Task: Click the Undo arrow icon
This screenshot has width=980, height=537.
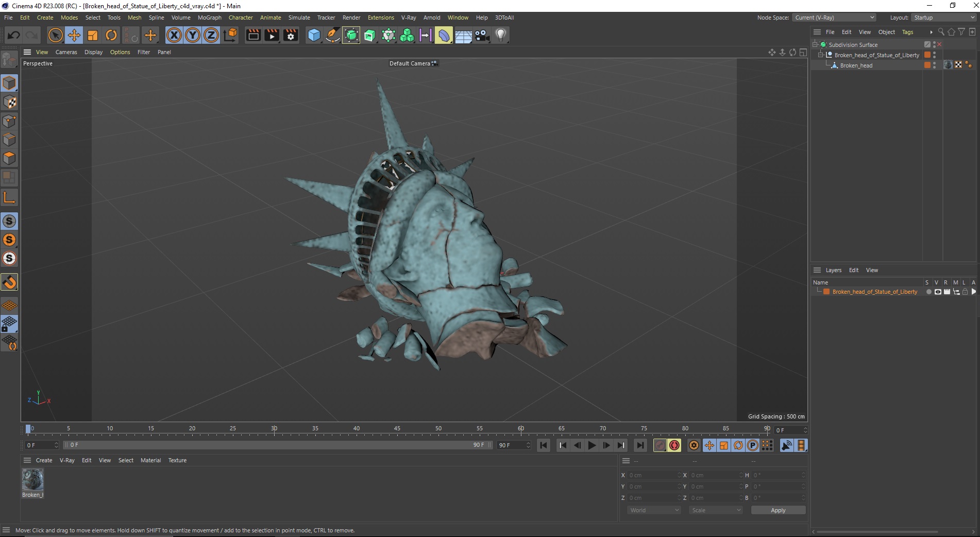Action: [x=14, y=35]
